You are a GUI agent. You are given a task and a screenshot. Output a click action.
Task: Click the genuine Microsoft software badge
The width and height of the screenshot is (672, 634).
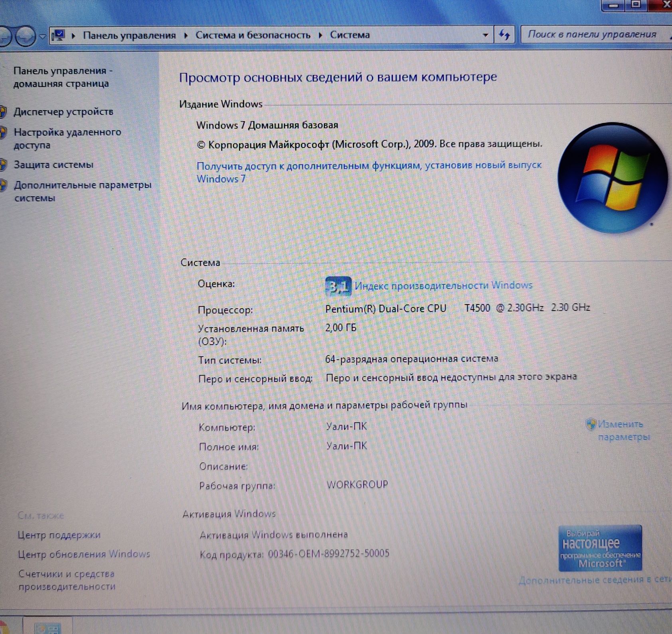coord(600,549)
